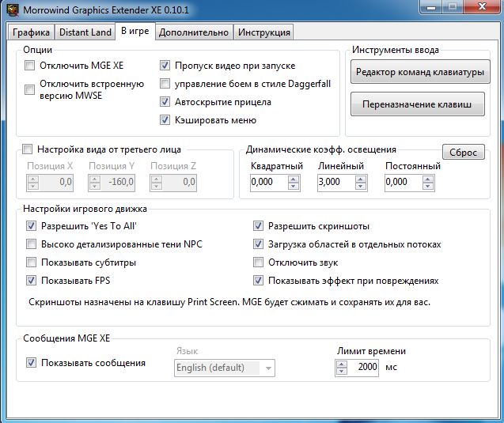This screenshot has width=504, height=423.
Task: Switch to the Графика tab
Action: pos(31,32)
